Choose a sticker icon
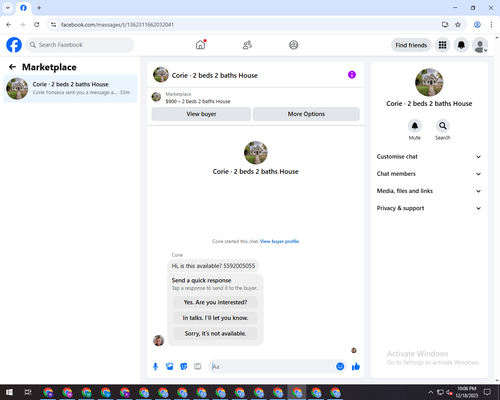The image size is (500, 400). pyautogui.click(x=184, y=367)
